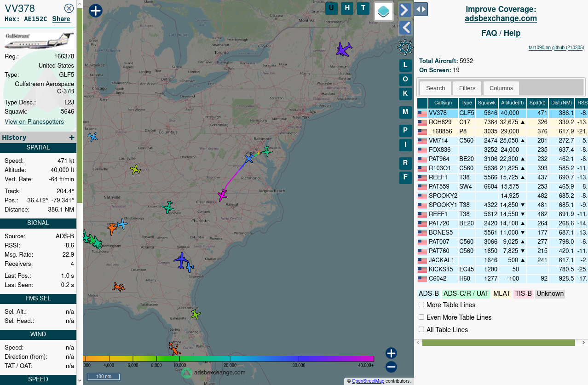Toggle the I map option button
The image size is (588, 385).
(x=405, y=145)
